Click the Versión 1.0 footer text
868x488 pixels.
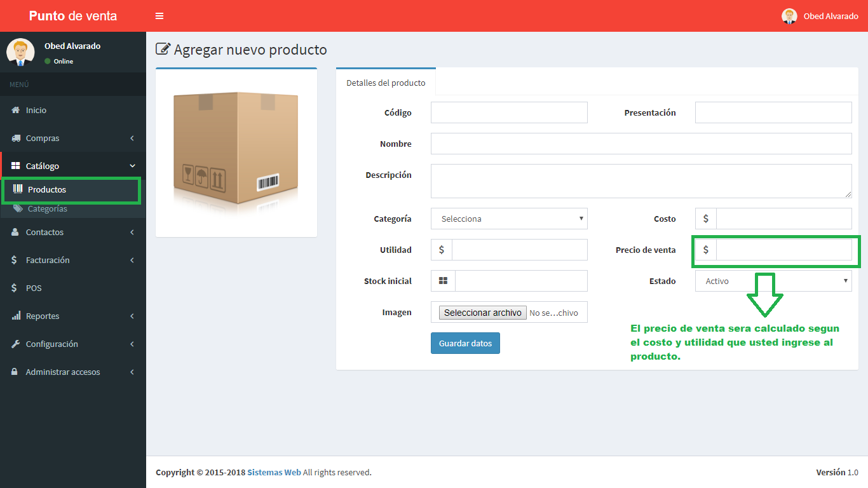[x=837, y=472]
